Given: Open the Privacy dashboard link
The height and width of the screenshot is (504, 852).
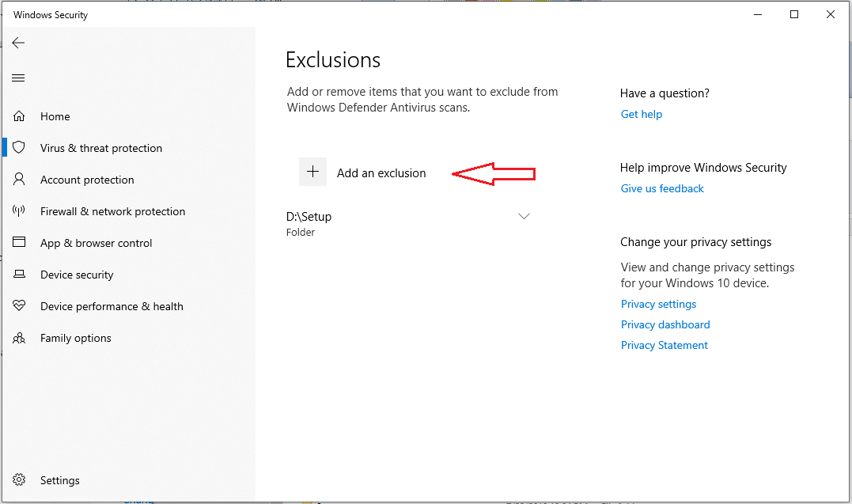Looking at the screenshot, I should coord(665,324).
